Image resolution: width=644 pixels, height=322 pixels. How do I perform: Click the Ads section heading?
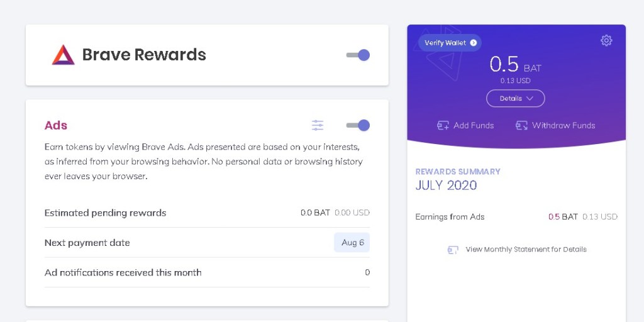(x=56, y=126)
